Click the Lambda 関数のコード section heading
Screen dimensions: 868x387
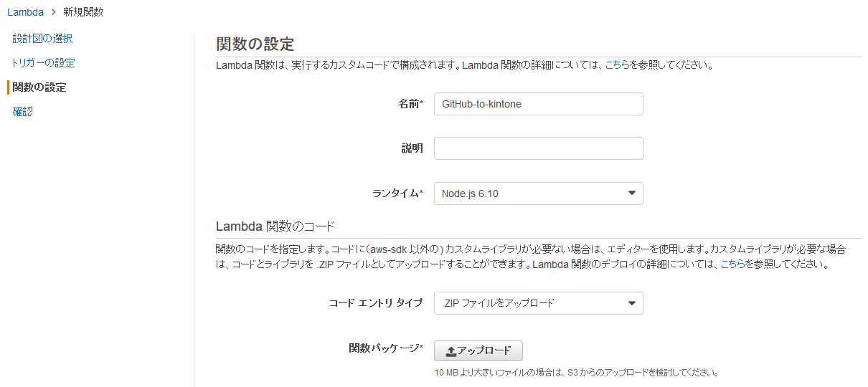coord(275,227)
